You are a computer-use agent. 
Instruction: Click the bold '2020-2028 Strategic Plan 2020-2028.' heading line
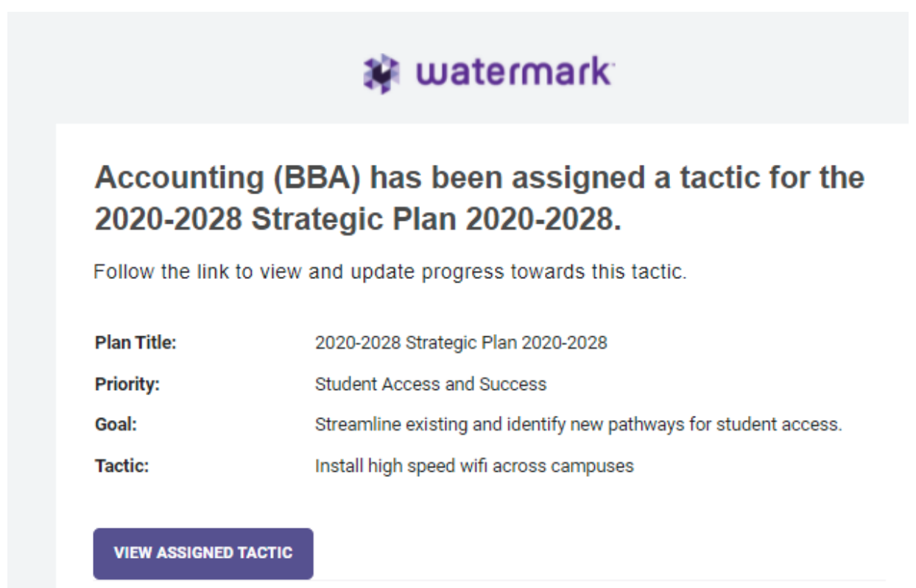click(358, 220)
